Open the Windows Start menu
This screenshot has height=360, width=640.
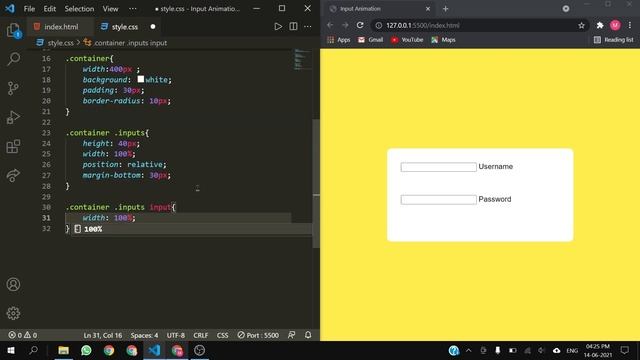11,350
